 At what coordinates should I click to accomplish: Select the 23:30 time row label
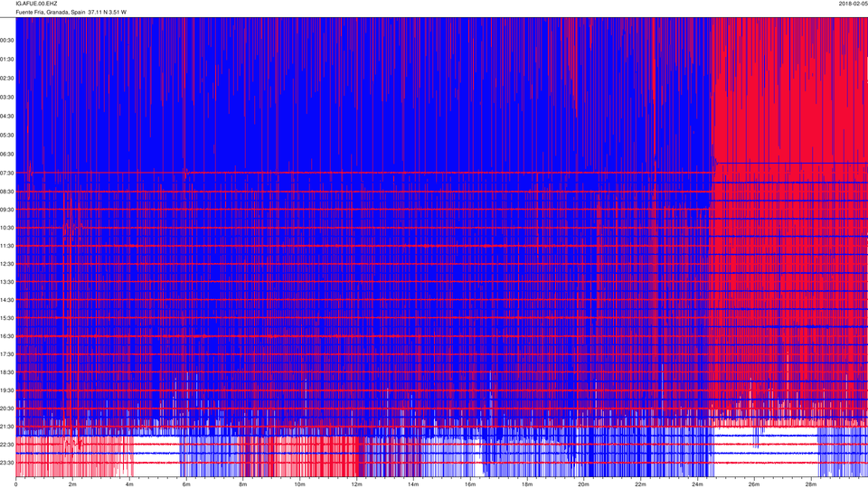pos(7,463)
